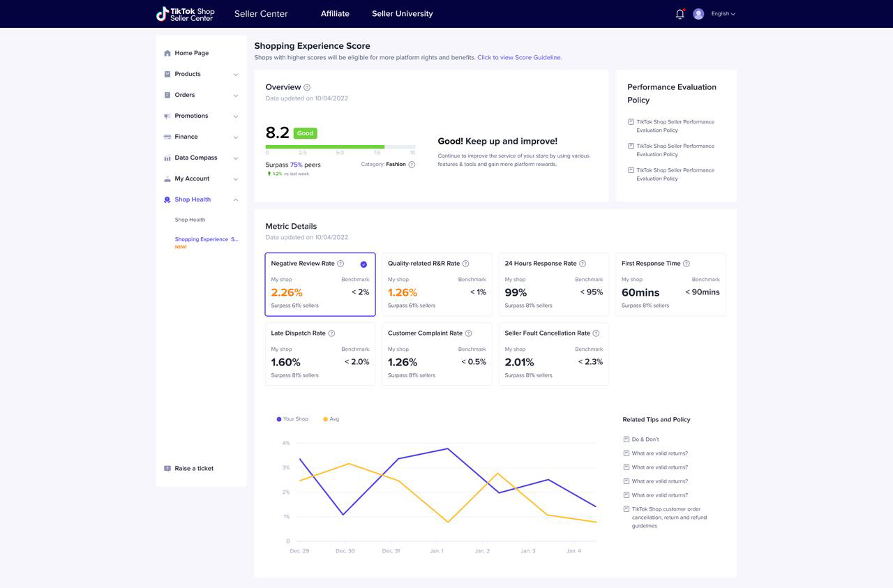Open the Affiliate top navigation item
Screen dimensions: 893x588
tap(335, 14)
